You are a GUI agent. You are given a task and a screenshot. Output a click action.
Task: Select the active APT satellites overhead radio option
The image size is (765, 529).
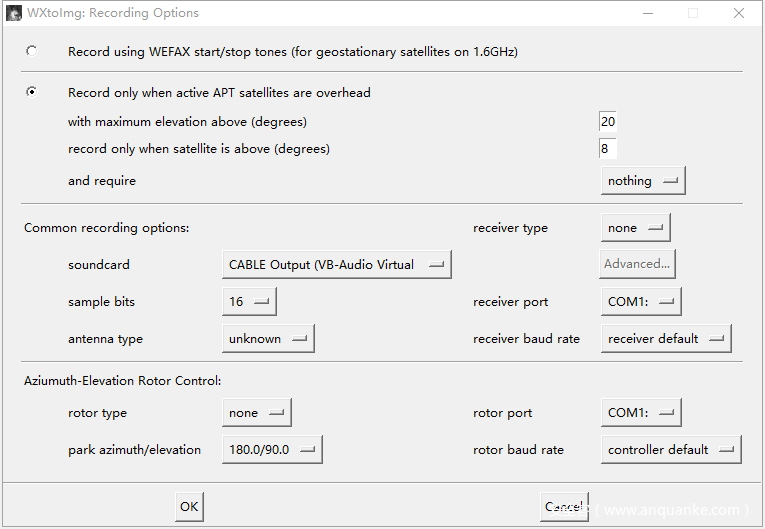point(32,92)
